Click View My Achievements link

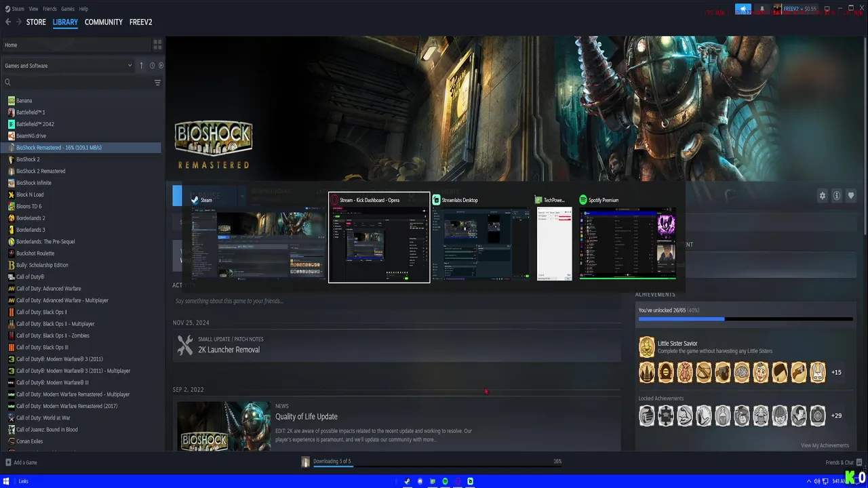click(825, 445)
